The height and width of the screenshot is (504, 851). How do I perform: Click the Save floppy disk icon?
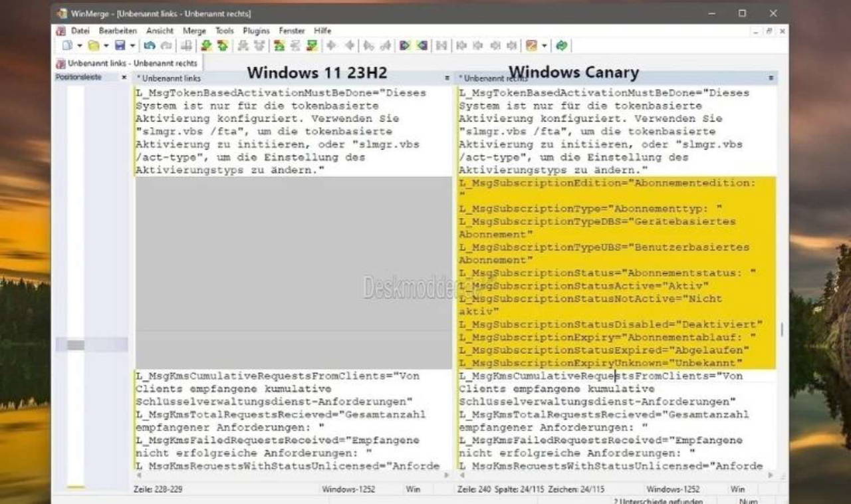pos(120,46)
